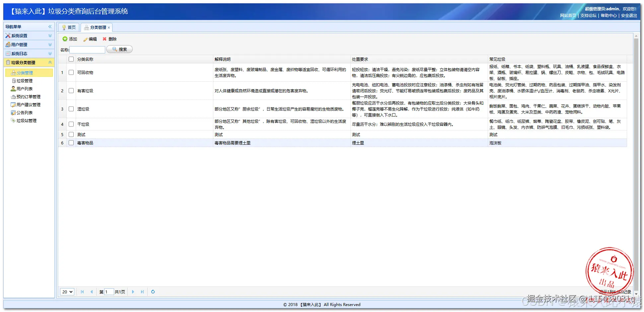Check the 干垃圾 row checkbox

coord(71,124)
